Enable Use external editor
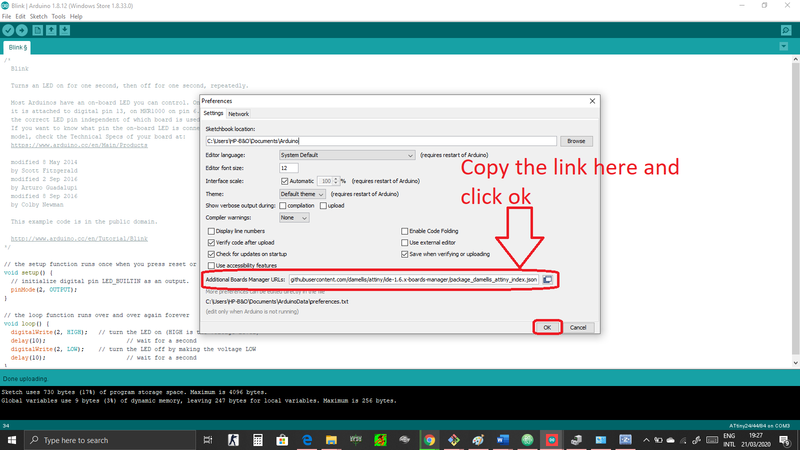This screenshot has height=450, width=800. point(405,243)
